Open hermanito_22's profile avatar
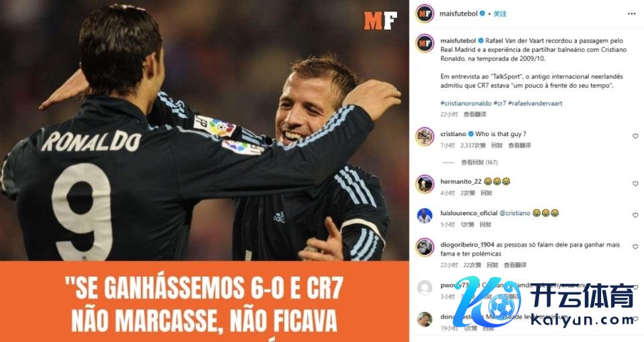 (x=425, y=184)
